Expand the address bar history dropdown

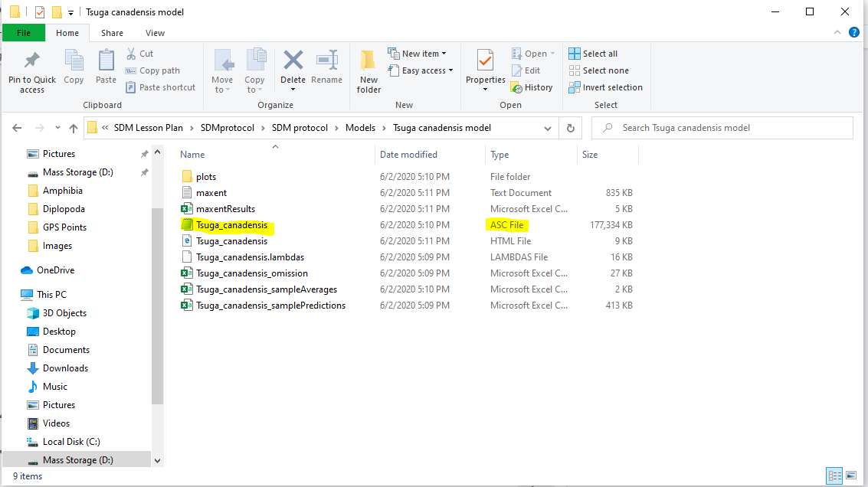pyautogui.click(x=547, y=128)
